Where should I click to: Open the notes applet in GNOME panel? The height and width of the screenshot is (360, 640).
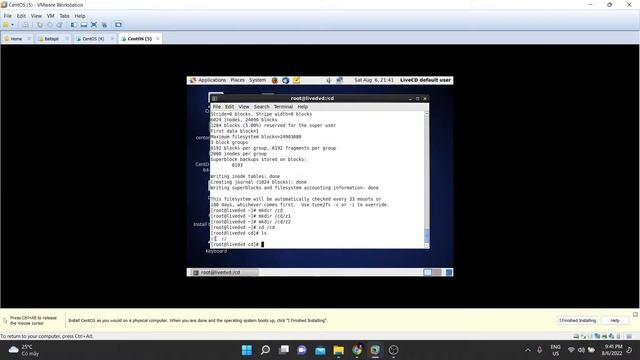296,80
